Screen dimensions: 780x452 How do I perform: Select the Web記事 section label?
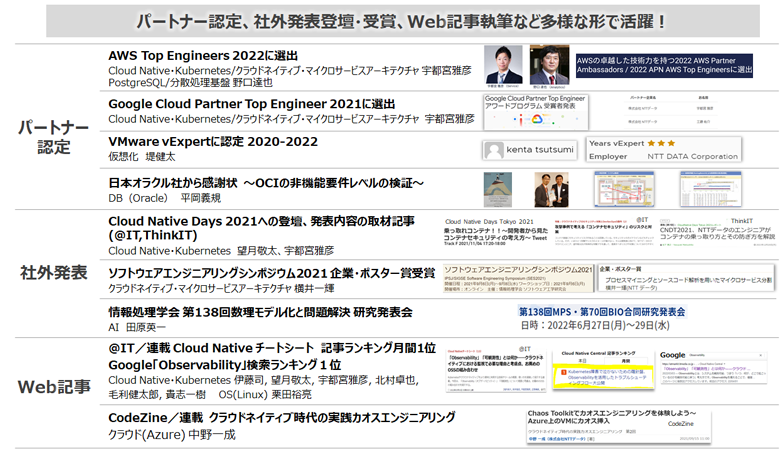pyautogui.click(x=54, y=386)
